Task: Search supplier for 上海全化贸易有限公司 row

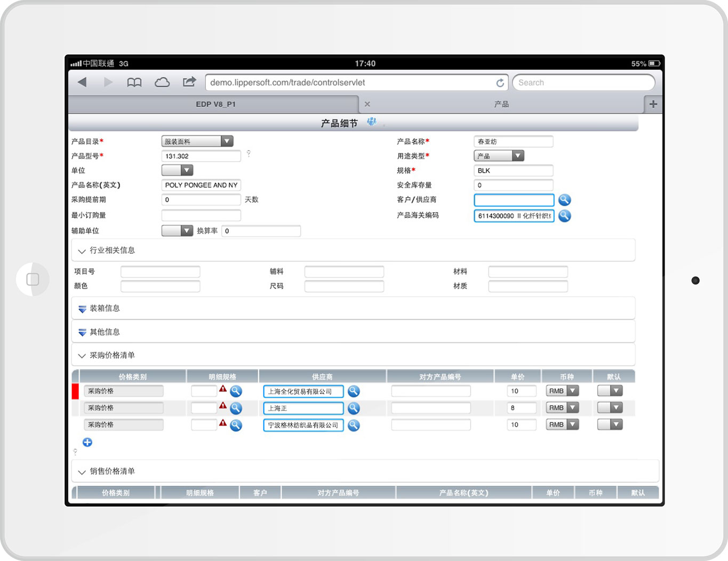Action: click(353, 391)
